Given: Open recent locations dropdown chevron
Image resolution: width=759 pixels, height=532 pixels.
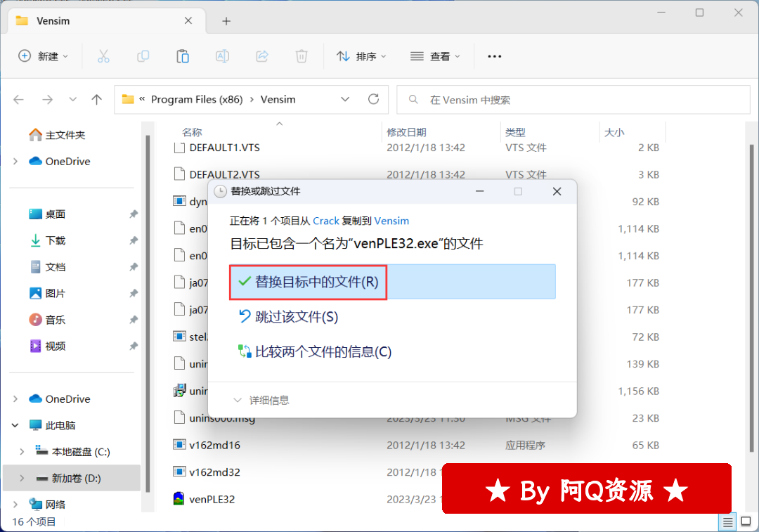Looking at the screenshot, I should point(72,100).
